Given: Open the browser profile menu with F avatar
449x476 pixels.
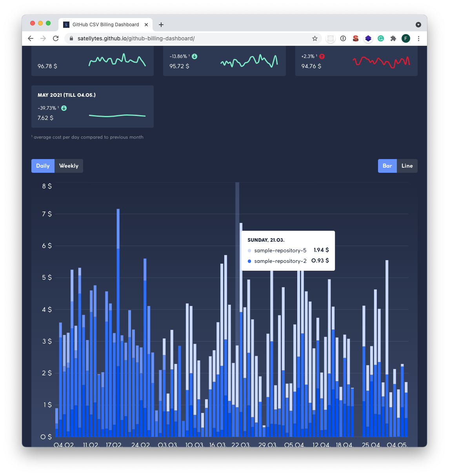Looking at the screenshot, I should (406, 38).
